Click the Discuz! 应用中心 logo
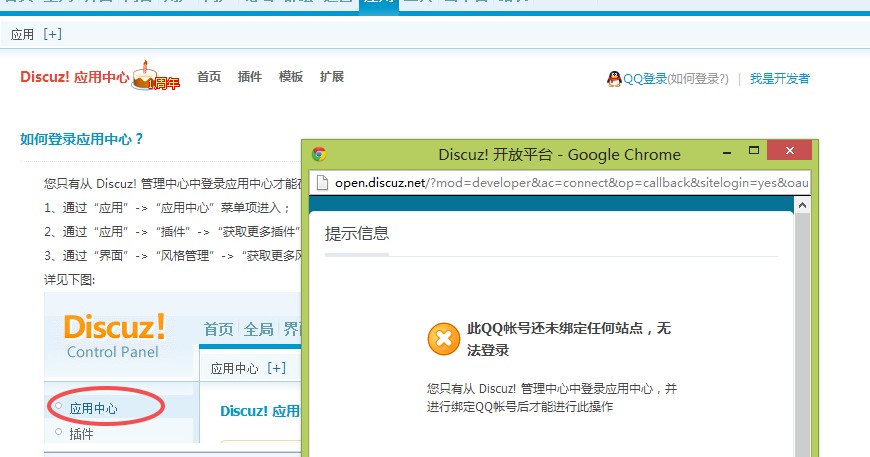 click(x=74, y=77)
